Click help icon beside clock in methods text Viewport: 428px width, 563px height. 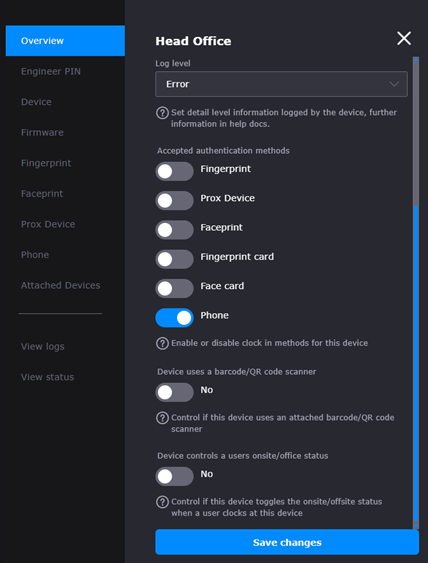click(162, 344)
